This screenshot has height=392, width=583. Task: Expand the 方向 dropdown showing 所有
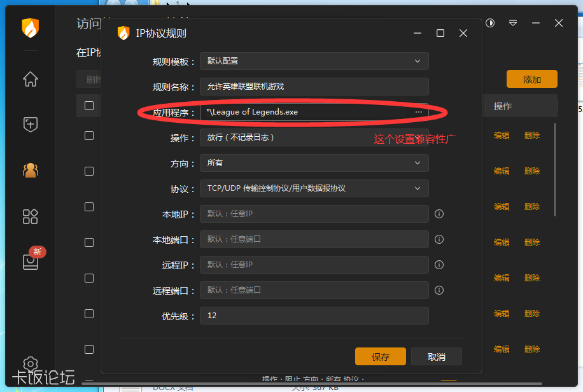pos(314,163)
